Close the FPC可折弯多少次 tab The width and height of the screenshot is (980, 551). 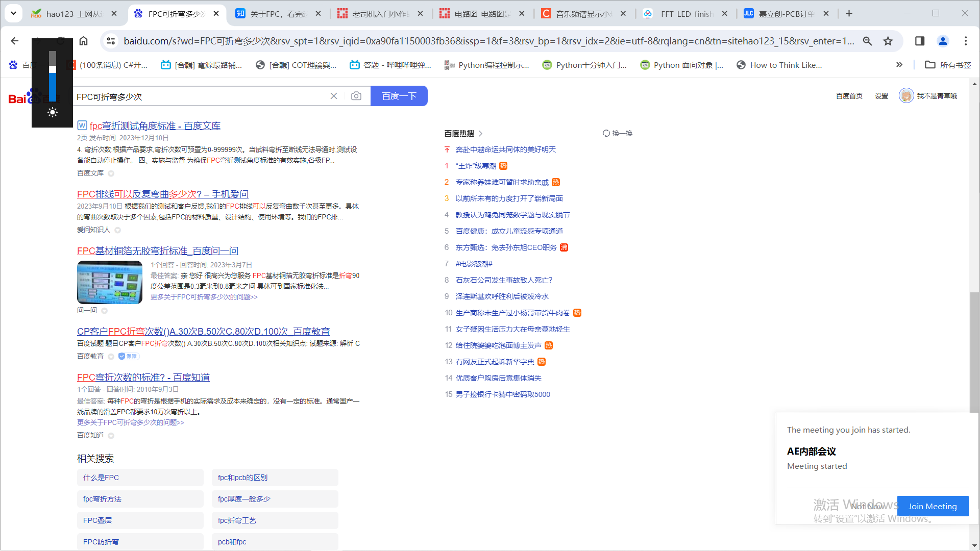(216, 14)
